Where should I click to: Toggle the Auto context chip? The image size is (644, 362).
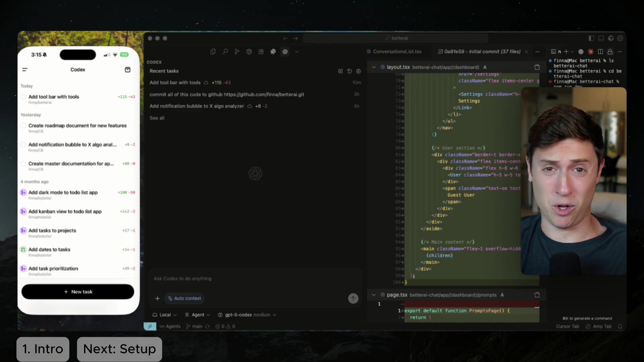point(184,298)
